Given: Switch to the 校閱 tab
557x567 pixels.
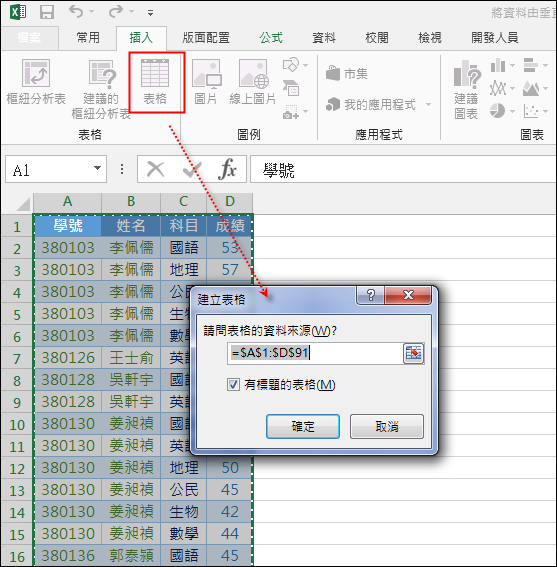Looking at the screenshot, I should pos(377,38).
